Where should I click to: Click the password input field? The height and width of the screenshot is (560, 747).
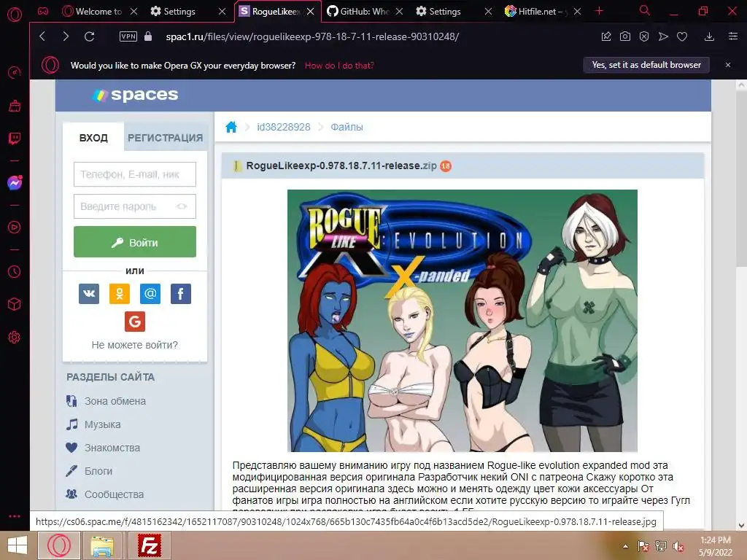tap(135, 206)
